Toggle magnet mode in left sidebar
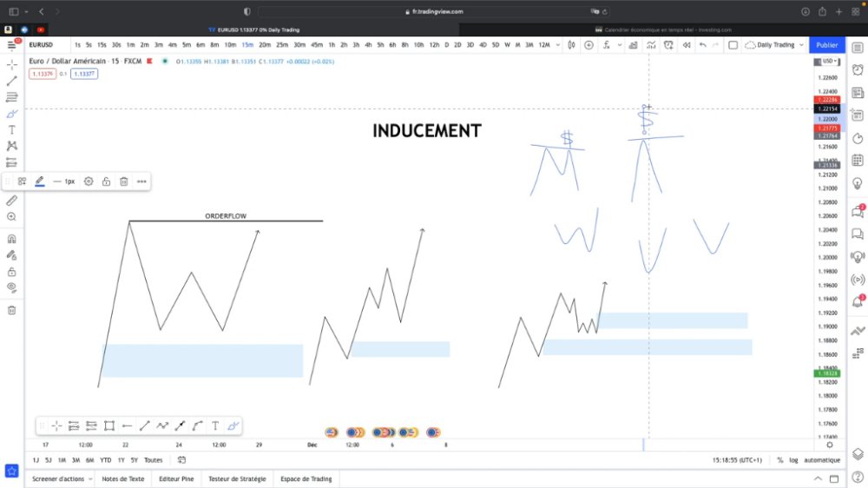 [11, 239]
